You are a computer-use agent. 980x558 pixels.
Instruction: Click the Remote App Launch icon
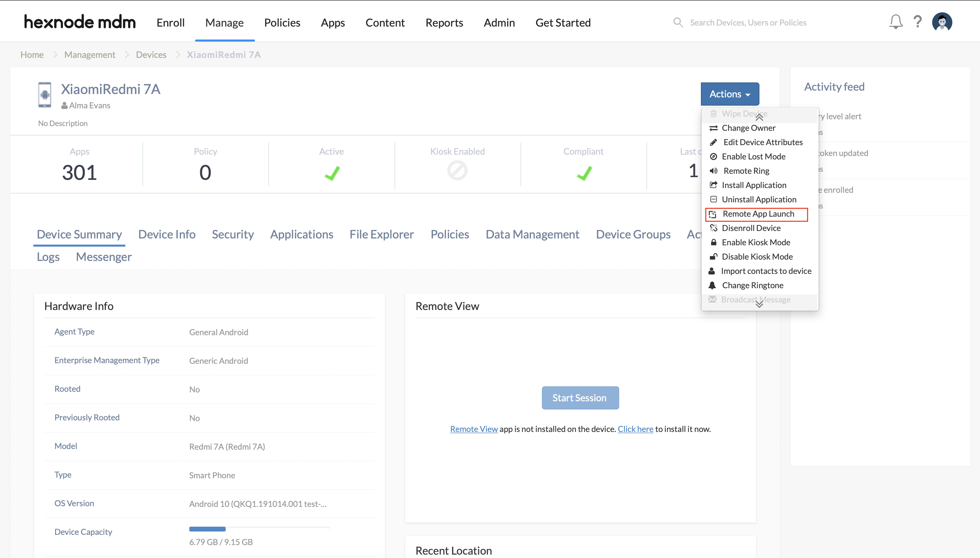click(x=712, y=214)
